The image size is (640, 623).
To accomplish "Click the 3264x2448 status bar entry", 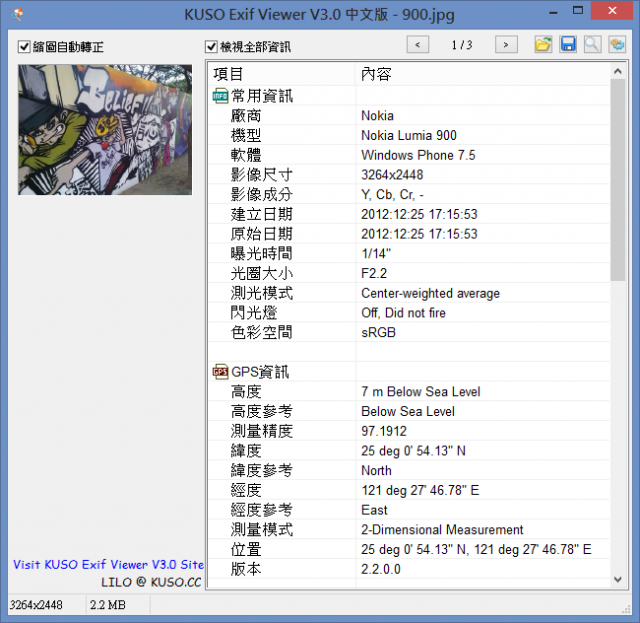I will (x=36, y=605).
